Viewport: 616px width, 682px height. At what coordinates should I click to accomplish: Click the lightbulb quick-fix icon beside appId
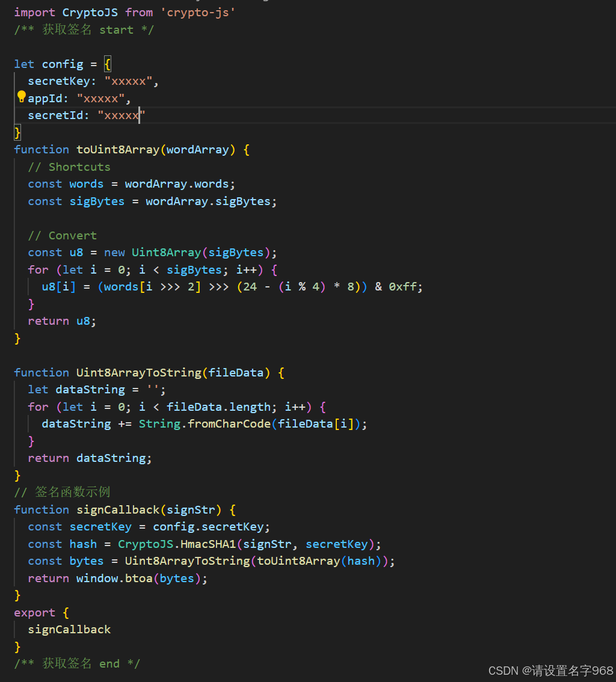(21, 97)
